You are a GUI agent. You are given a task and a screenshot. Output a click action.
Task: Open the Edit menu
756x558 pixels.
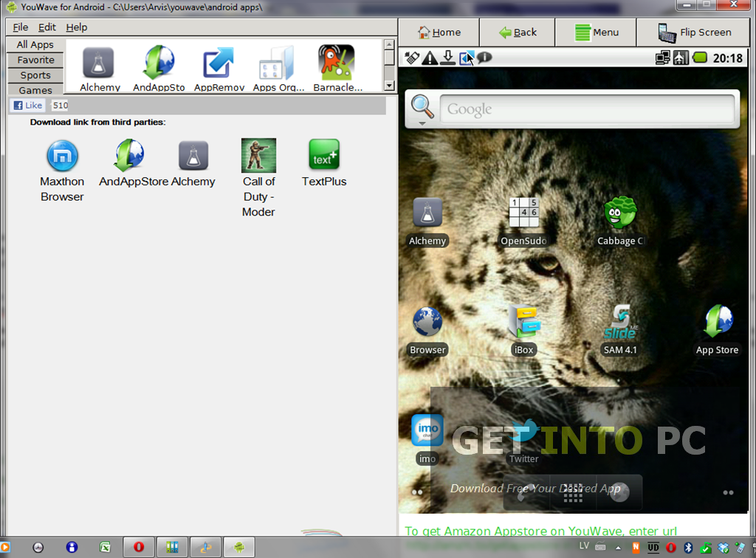coord(47,27)
